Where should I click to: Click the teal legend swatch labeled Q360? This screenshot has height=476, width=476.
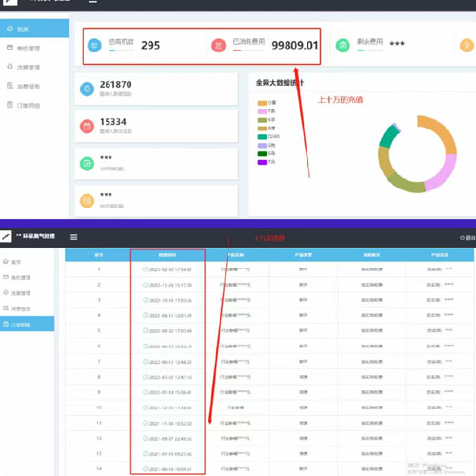[262, 137]
